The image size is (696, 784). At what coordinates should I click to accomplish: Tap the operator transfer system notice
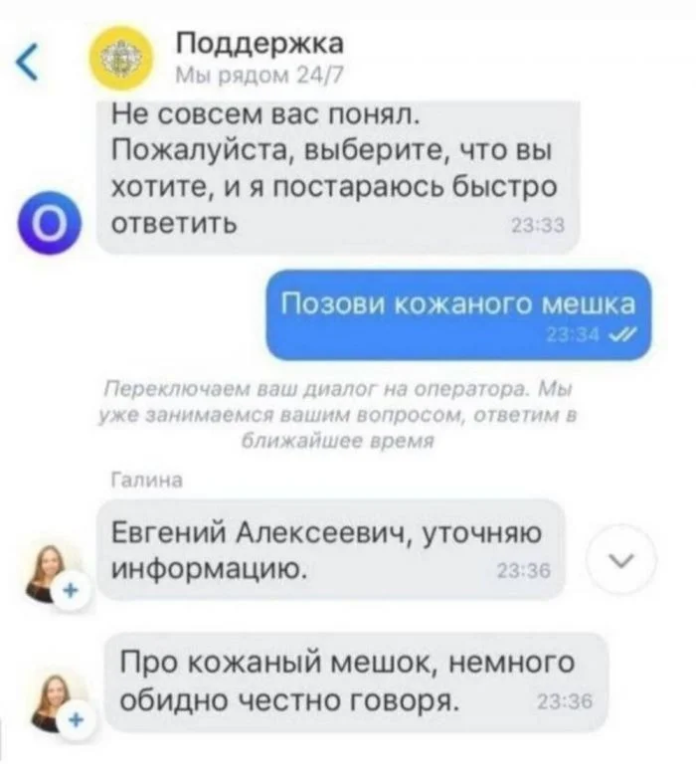338,415
